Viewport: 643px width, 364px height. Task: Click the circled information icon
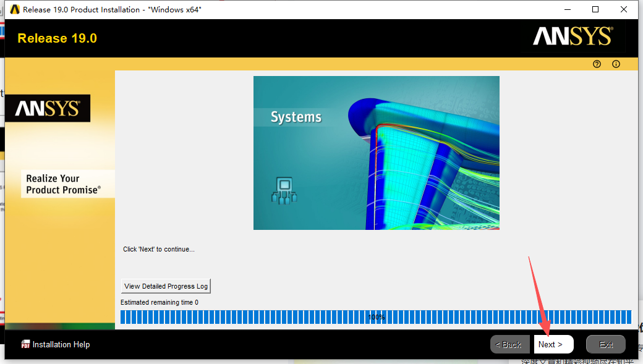pos(616,64)
